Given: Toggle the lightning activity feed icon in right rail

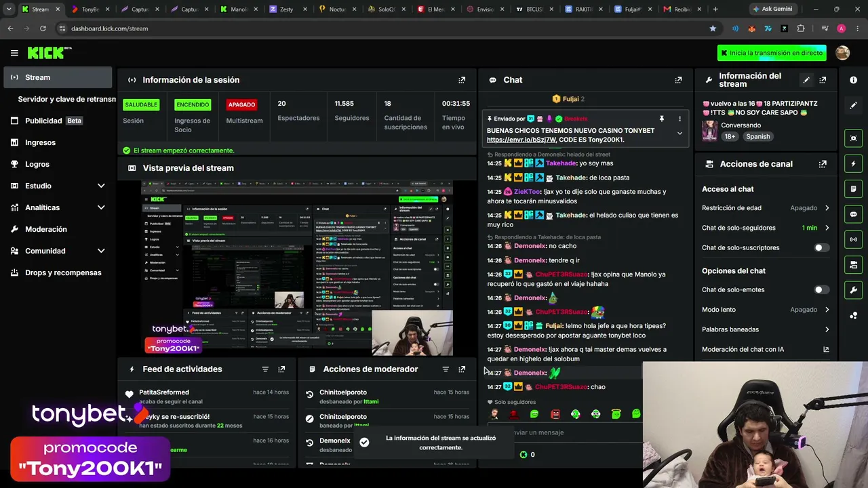Looking at the screenshot, I should click(x=853, y=163).
